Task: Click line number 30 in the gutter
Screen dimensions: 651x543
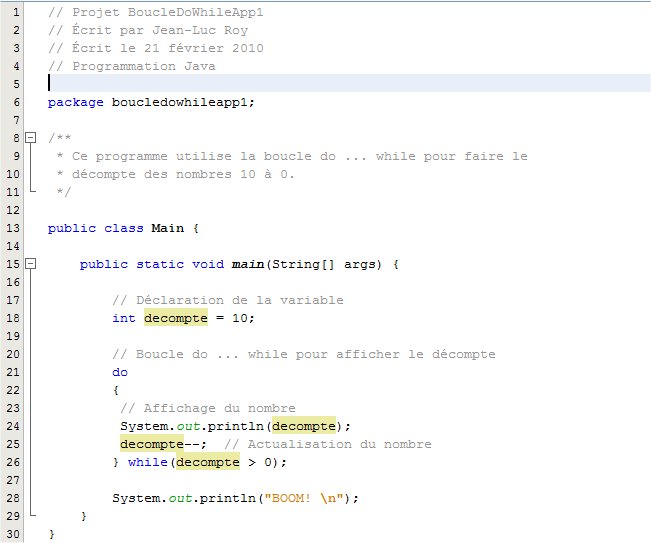Action: point(12,534)
